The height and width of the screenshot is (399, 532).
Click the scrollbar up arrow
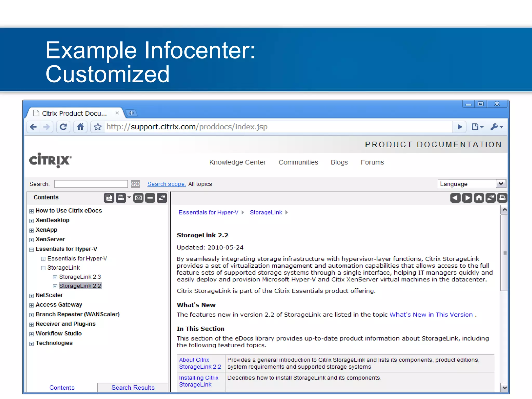[504, 210]
